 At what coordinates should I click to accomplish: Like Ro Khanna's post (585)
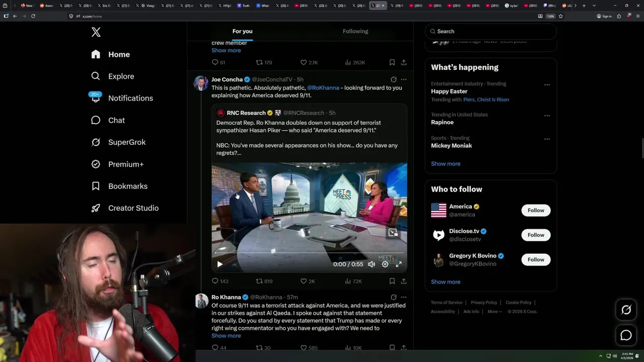tap(309, 347)
